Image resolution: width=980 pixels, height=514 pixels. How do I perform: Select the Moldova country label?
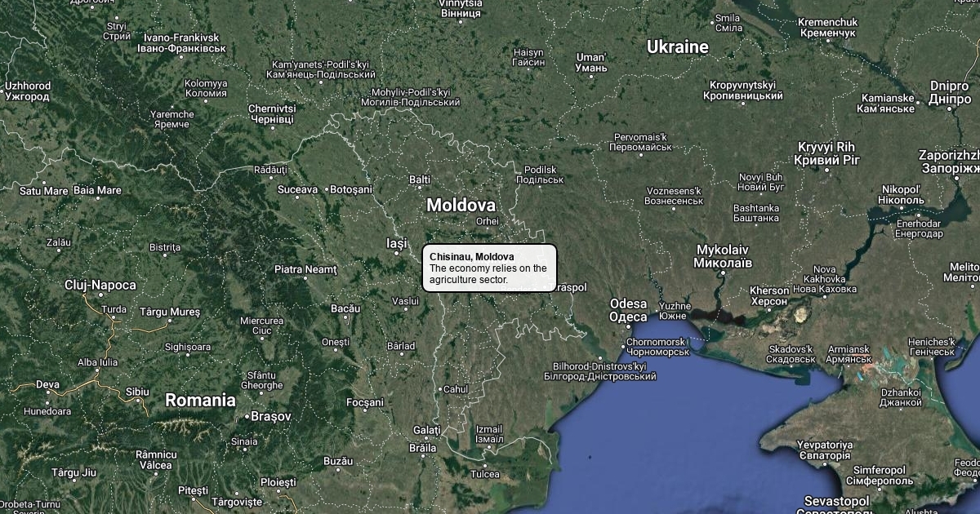pos(461,205)
